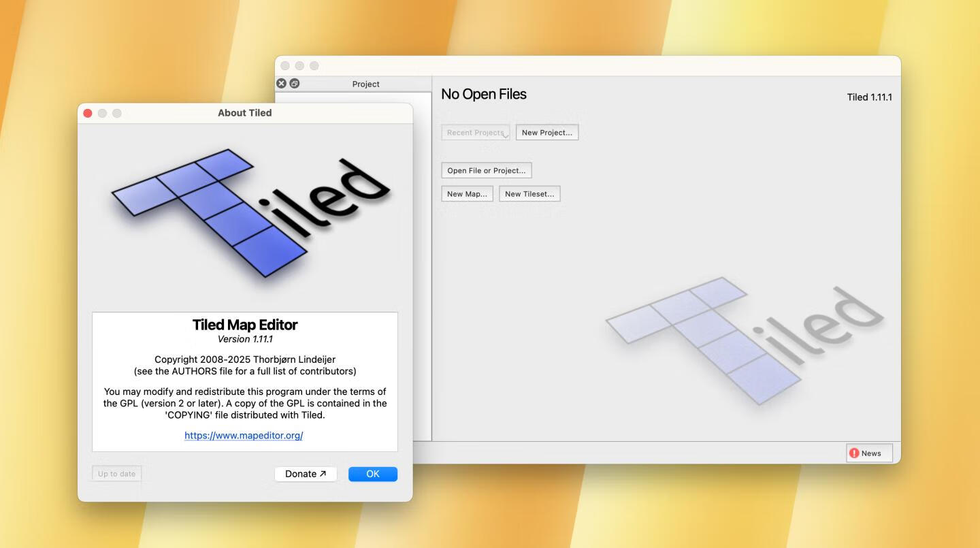Click the Tiled Map Editor heading
The height and width of the screenshot is (548, 980).
[x=245, y=325]
